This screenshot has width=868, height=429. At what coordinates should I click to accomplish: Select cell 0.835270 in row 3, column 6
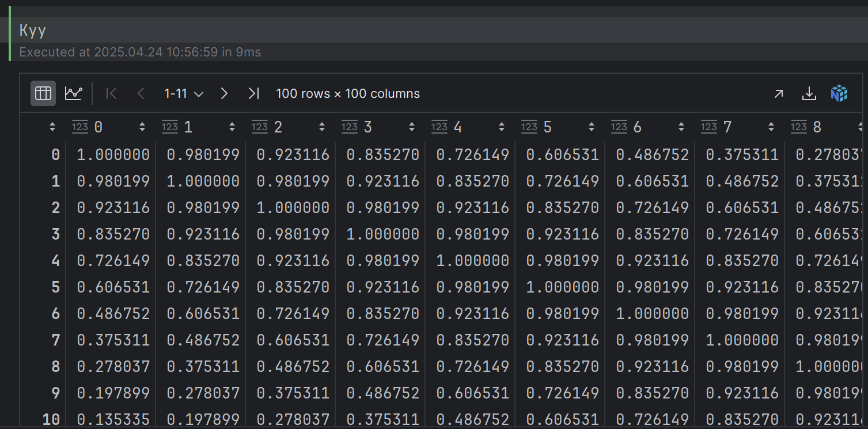coord(653,234)
